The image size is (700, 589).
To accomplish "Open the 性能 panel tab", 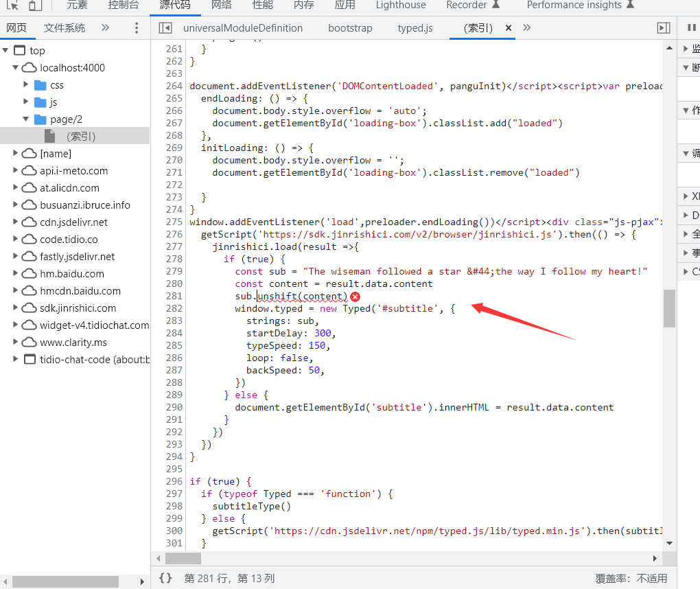I will click(262, 5).
